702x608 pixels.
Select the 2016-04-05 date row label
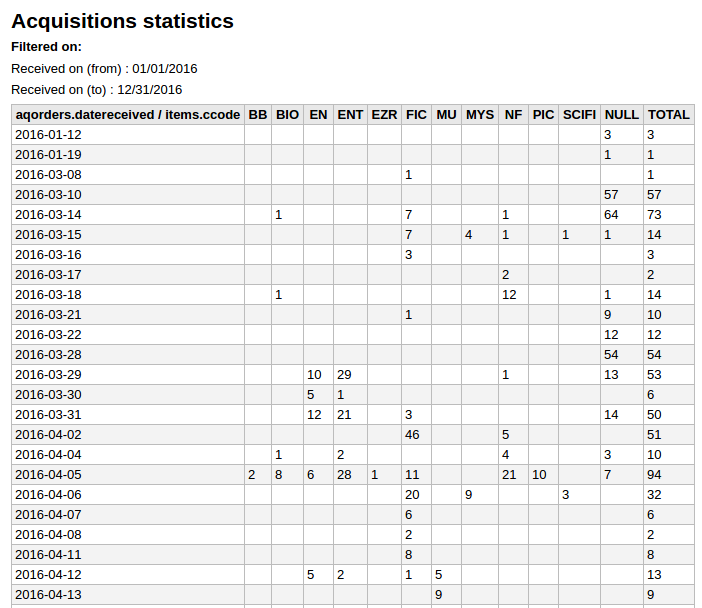49,475
